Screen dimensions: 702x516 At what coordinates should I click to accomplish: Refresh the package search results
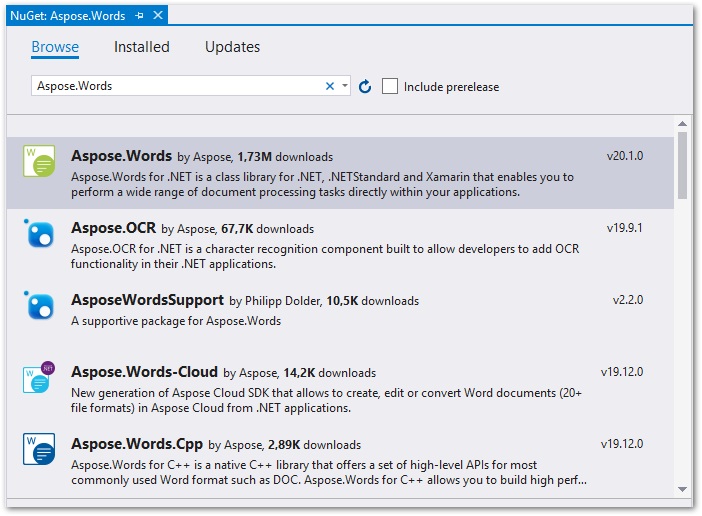coord(365,87)
